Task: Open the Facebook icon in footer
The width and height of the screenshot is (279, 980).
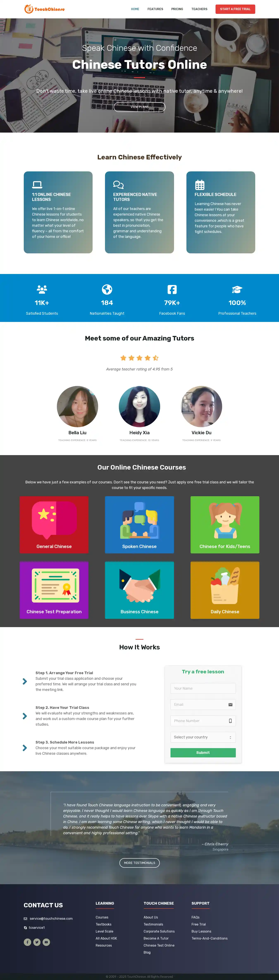Action: pyautogui.click(x=27, y=942)
